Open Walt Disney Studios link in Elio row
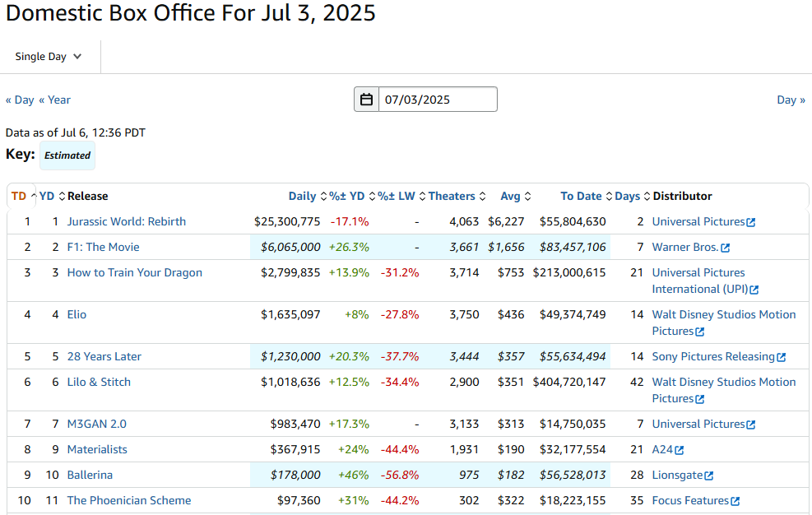The width and height of the screenshot is (812, 515). click(723, 322)
